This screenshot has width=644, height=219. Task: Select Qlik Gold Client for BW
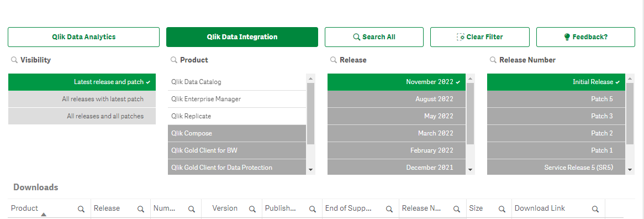pyautogui.click(x=237, y=150)
